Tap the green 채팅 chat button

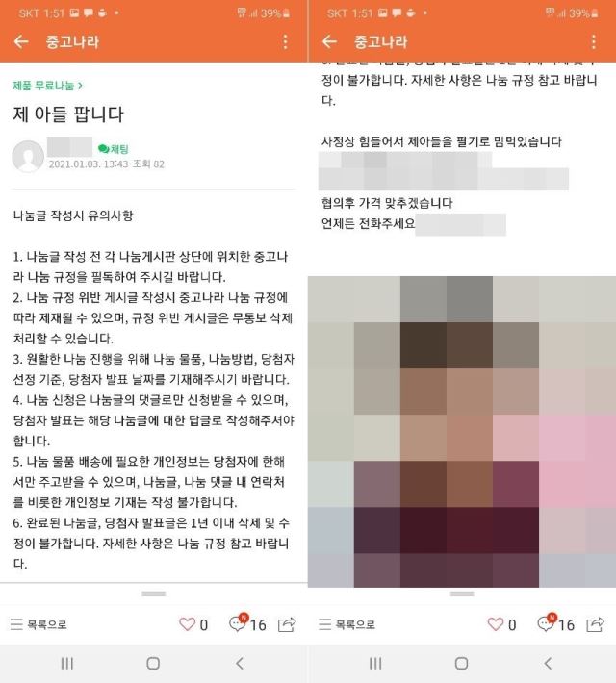tap(113, 149)
